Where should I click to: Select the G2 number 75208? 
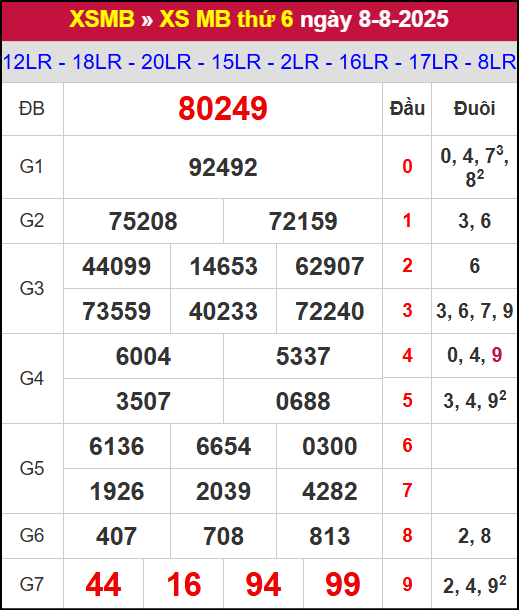[143, 221]
